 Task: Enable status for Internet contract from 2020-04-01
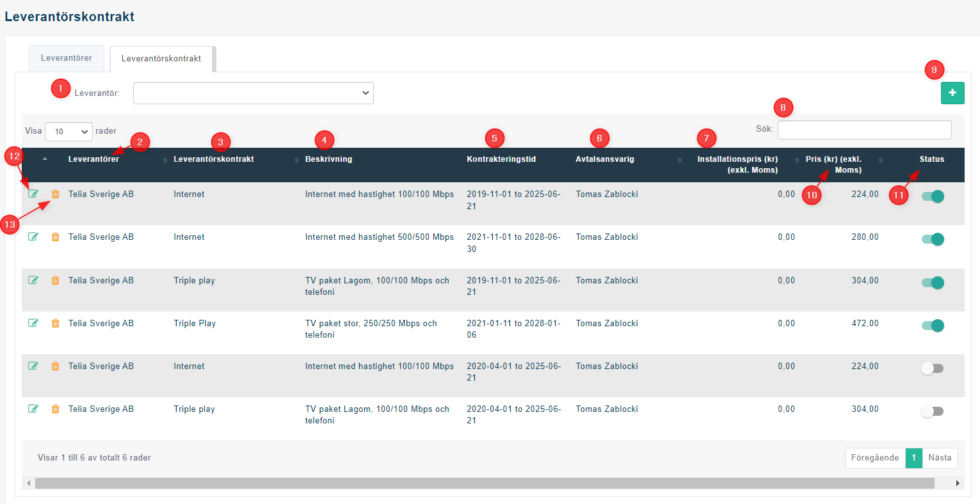[x=933, y=368]
